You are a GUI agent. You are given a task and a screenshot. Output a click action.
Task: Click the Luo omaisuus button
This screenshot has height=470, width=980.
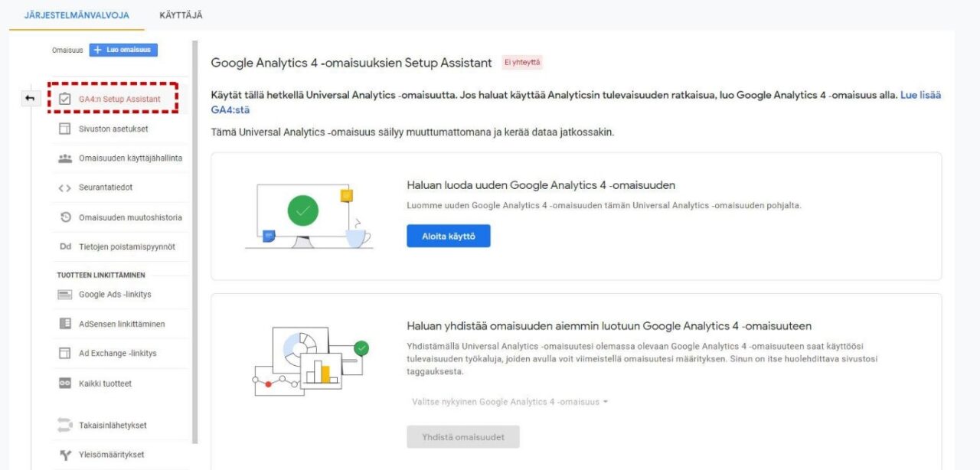tap(123, 50)
